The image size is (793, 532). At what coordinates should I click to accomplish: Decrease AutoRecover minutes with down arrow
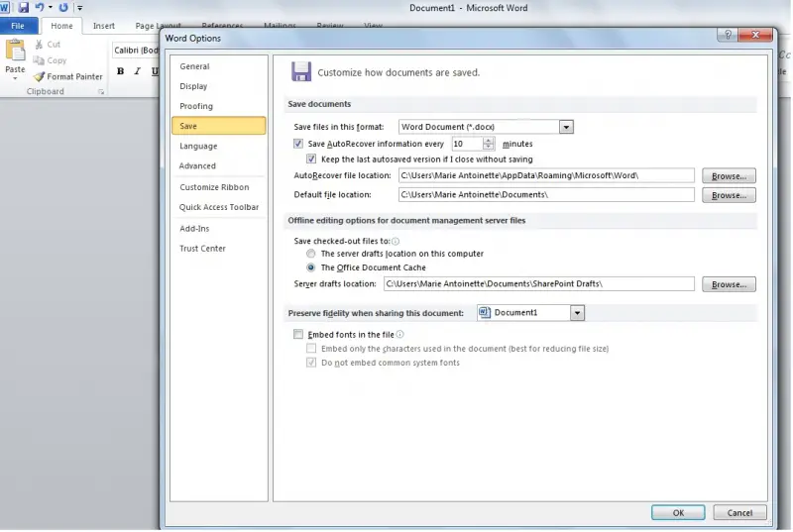coord(488,147)
